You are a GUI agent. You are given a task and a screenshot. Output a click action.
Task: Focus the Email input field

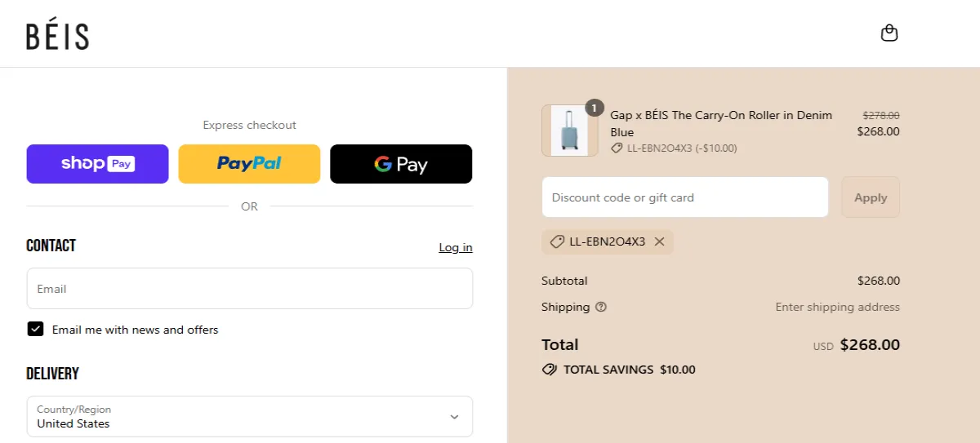[250, 289]
